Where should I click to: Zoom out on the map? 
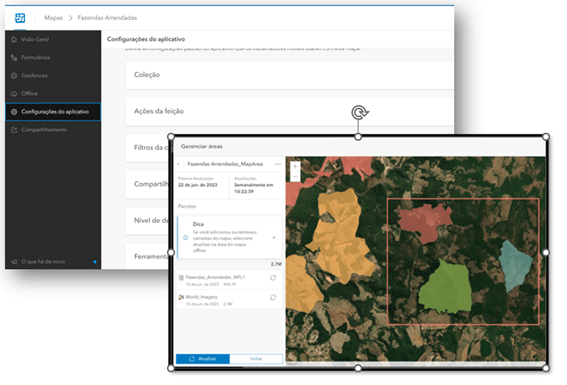pos(295,176)
